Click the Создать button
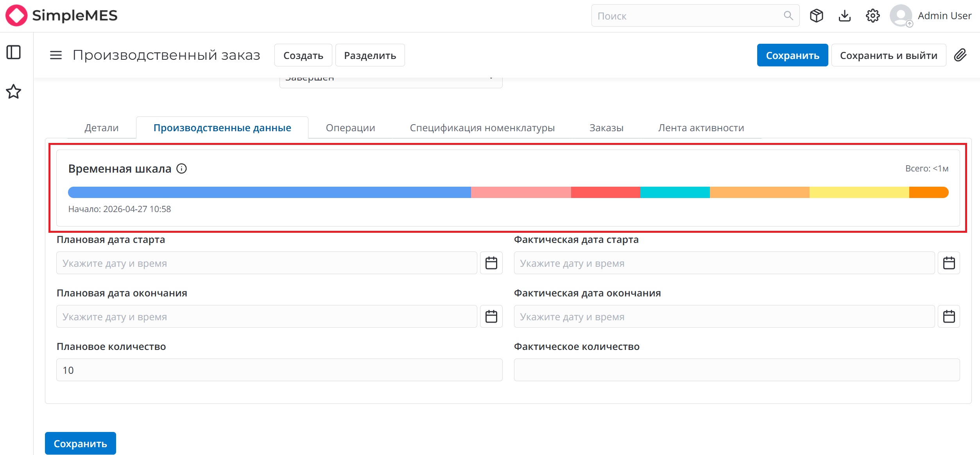This screenshot has width=980, height=455. (x=303, y=55)
